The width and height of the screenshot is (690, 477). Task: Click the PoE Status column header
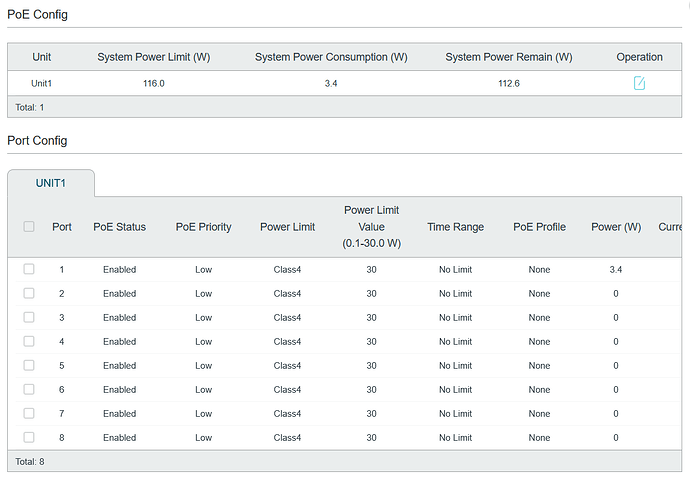tap(119, 227)
